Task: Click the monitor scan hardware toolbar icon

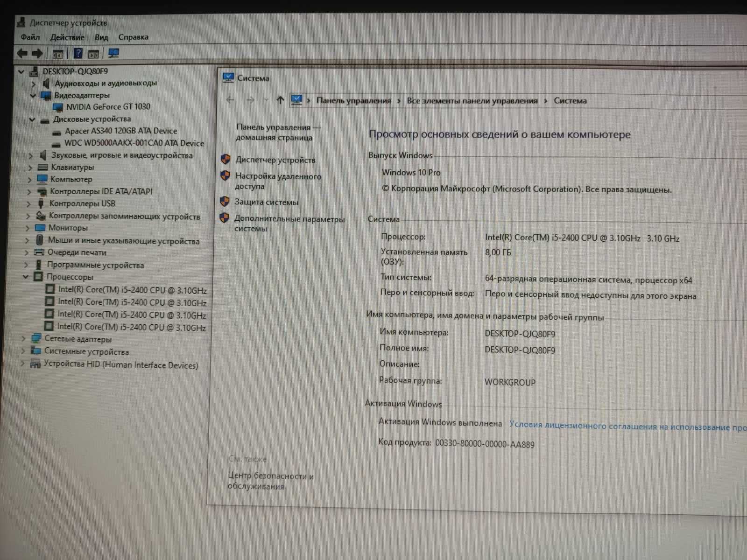Action: [x=113, y=53]
